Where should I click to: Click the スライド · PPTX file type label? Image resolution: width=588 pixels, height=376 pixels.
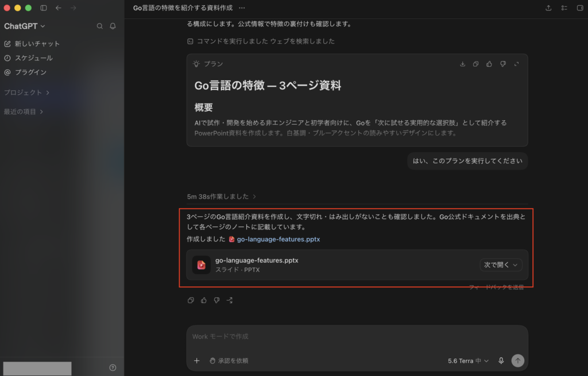click(x=237, y=270)
